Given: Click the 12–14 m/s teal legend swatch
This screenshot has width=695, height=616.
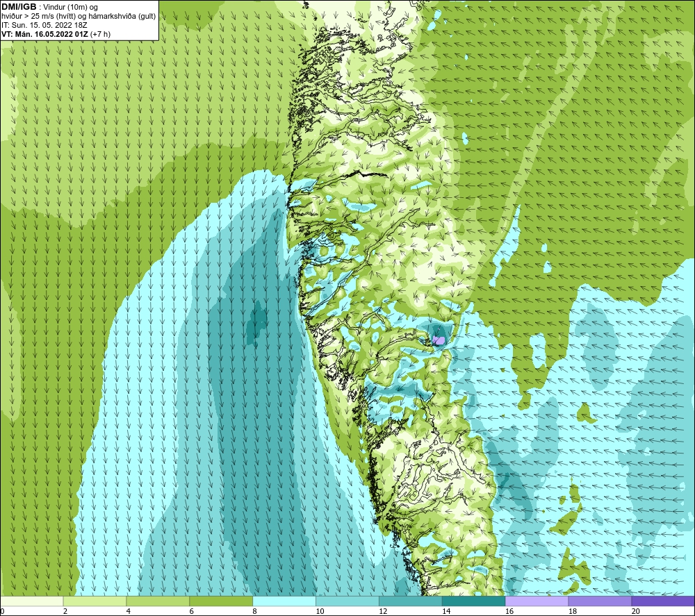Looking at the screenshot, I should [x=411, y=601].
